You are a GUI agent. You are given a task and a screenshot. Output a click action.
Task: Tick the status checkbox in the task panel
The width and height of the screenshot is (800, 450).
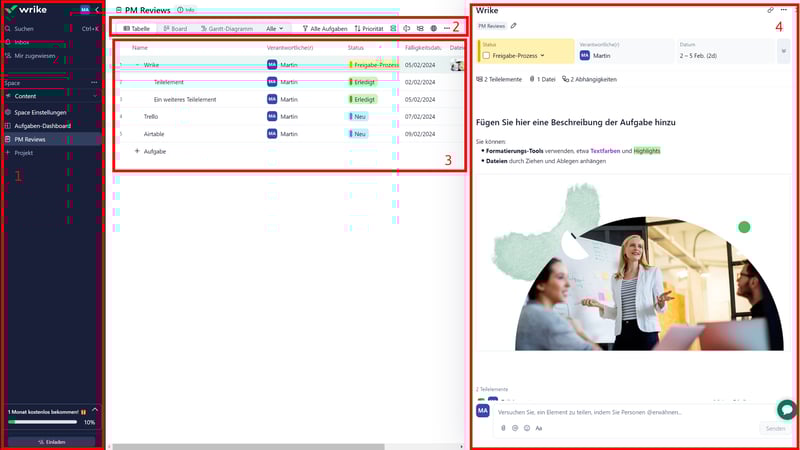click(486, 56)
